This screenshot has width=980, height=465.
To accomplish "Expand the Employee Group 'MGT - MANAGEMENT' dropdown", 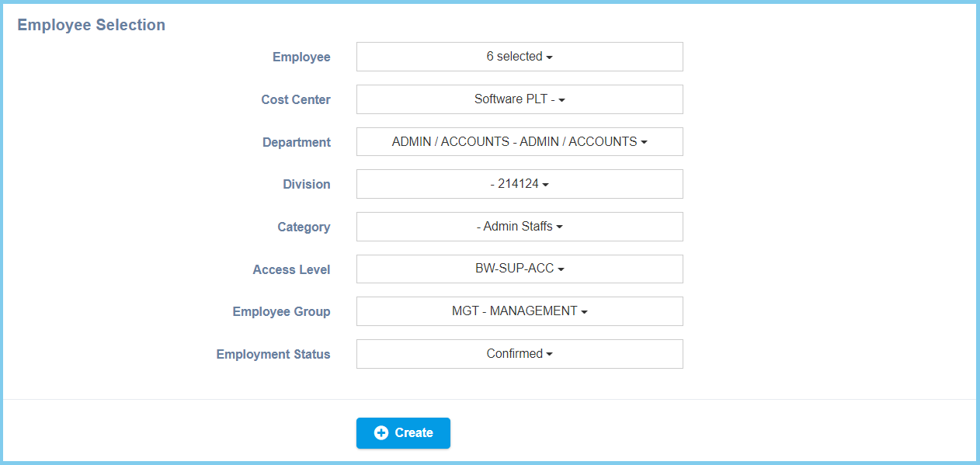I will point(520,311).
